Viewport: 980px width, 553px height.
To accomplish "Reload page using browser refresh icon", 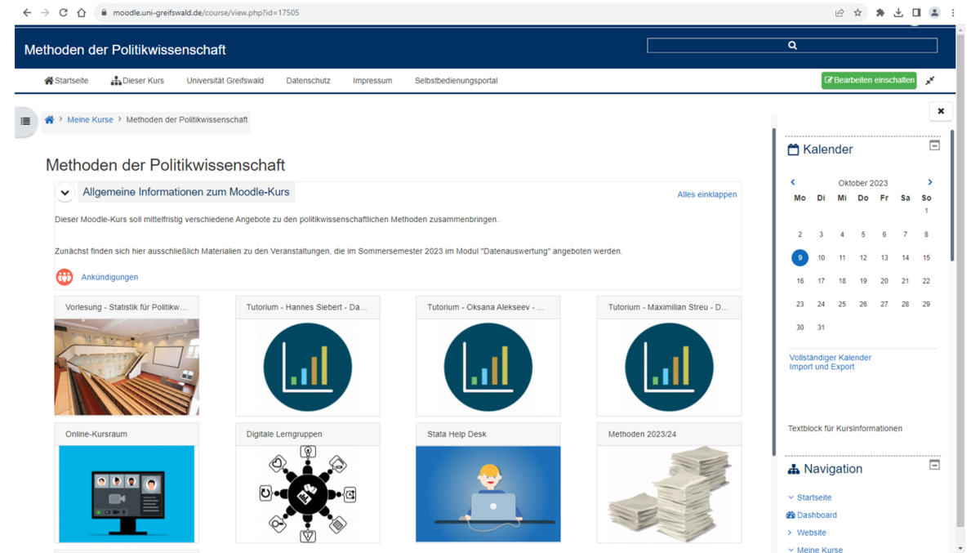I will click(x=63, y=13).
